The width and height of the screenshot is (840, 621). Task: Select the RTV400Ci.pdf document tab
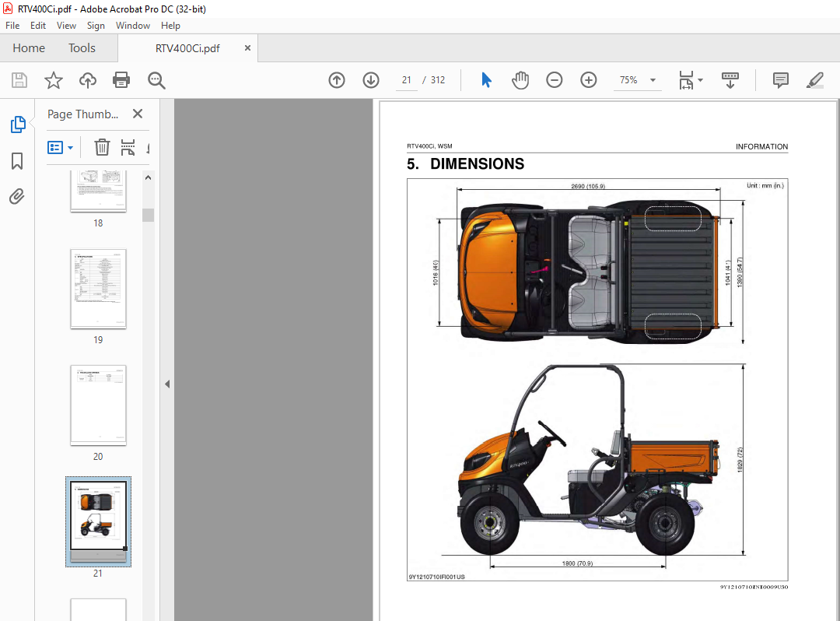(187, 48)
